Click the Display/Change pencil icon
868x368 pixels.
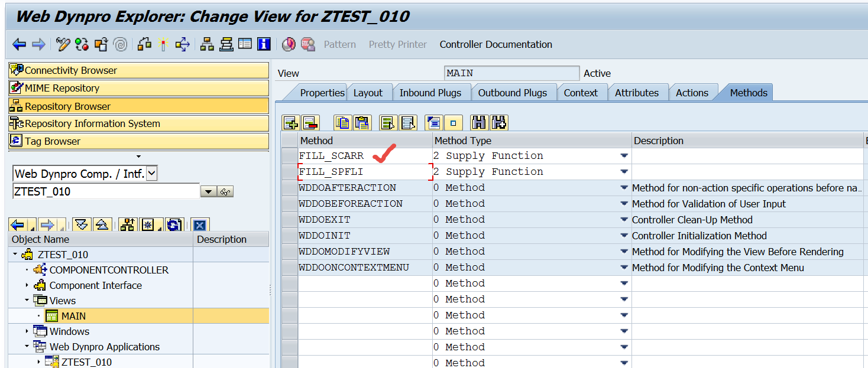coord(63,44)
